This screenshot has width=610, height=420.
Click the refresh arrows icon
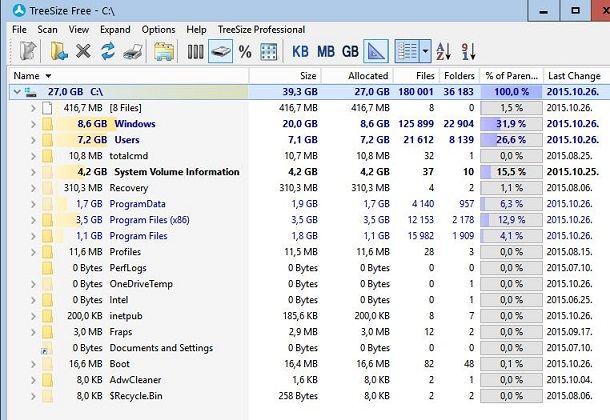[108, 51]
